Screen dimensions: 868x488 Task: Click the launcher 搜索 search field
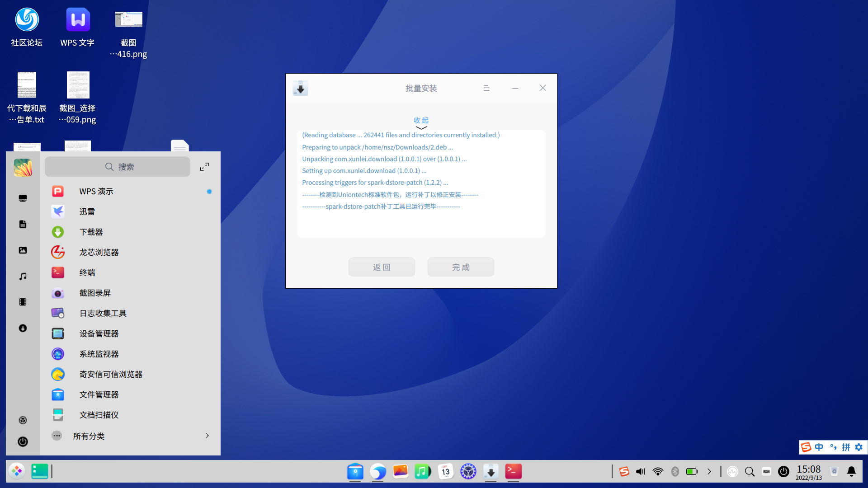point(118,167)
